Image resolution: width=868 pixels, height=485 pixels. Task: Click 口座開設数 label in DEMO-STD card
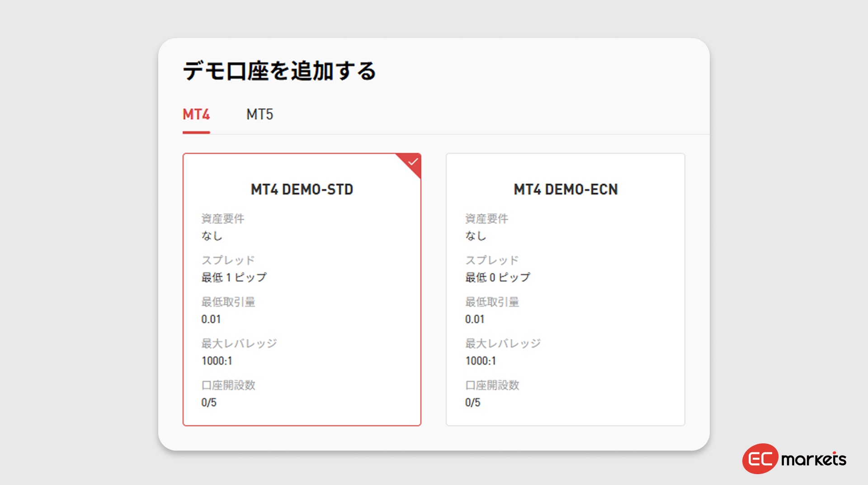[x=228, y=385]
